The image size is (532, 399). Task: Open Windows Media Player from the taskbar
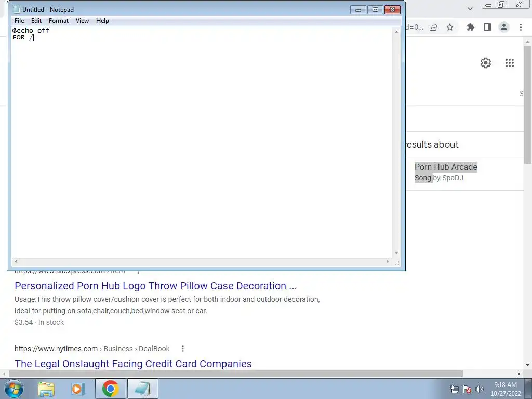[x=78, y=389]
